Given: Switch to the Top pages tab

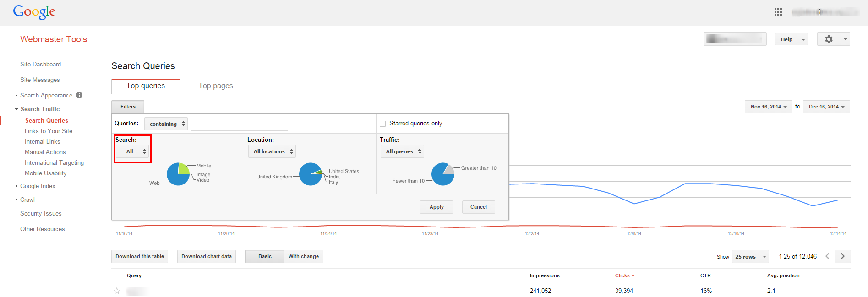Looking at the screenshot, I should [x=215, y=86].
